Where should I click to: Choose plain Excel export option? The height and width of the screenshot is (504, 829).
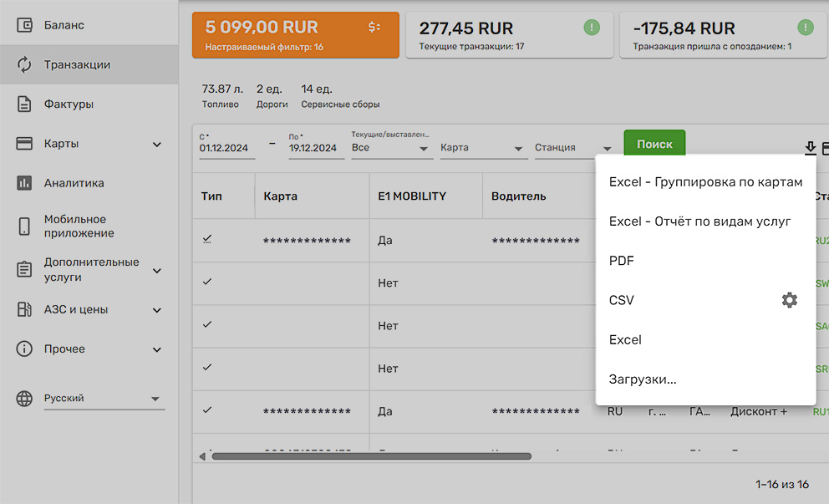705,339
